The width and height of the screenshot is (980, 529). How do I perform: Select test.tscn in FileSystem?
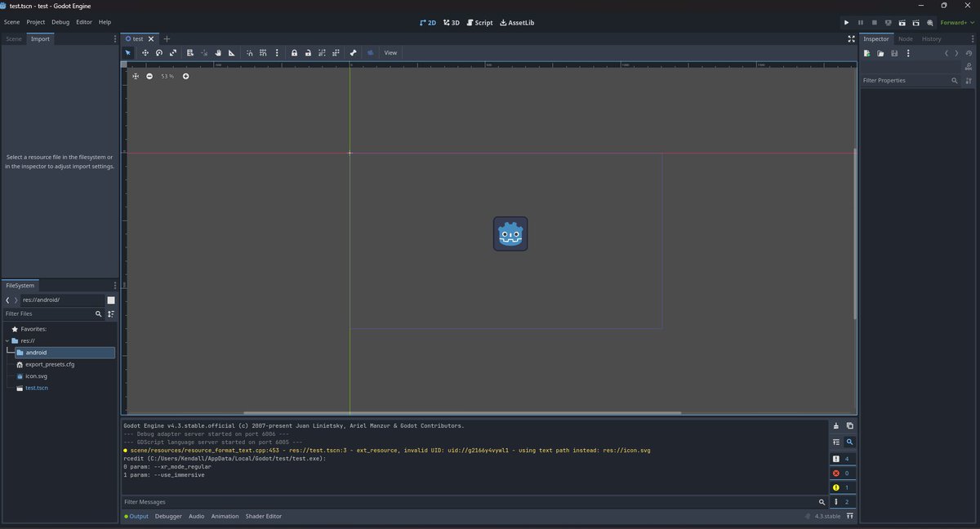(x=36, y=388)
